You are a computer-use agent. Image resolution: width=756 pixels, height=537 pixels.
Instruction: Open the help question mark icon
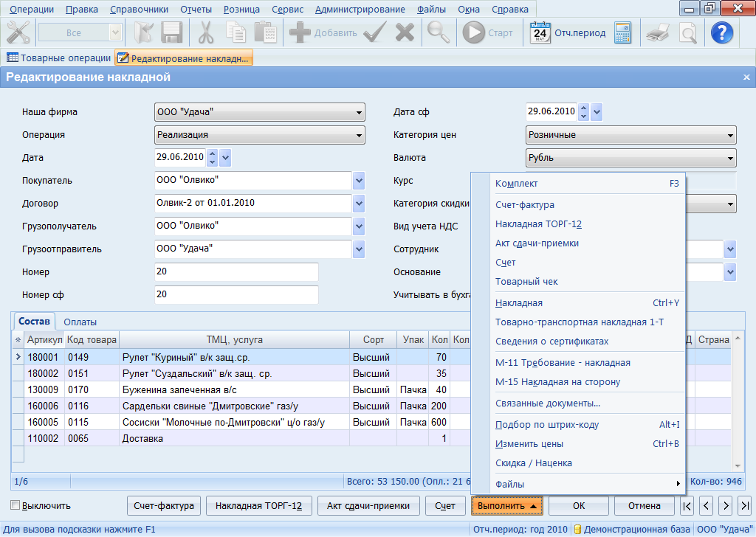coord(721,33)
